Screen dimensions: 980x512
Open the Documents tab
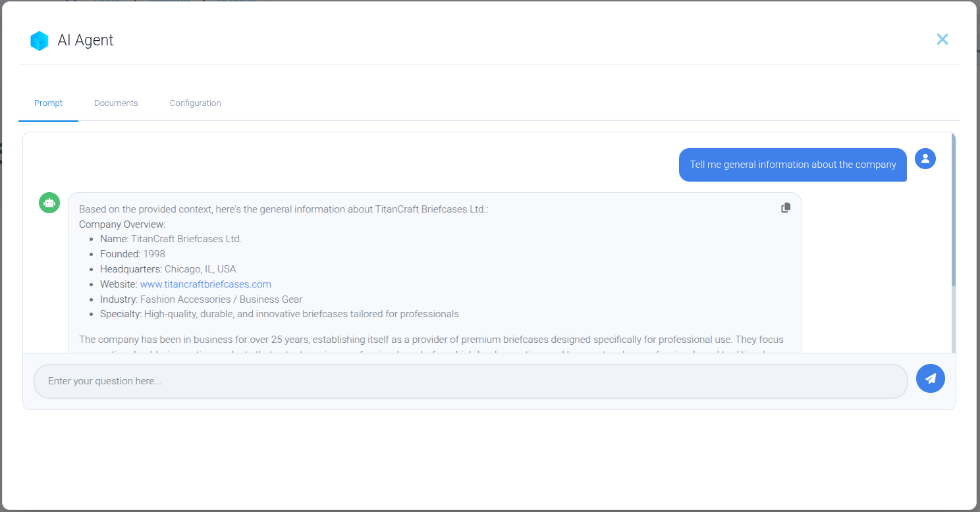(x=116, y=103)
